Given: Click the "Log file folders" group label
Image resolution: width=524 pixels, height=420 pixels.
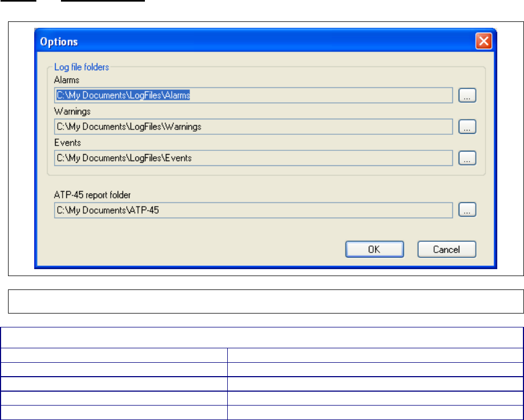Looking at the screenshot, I should (x=81, y=67).
